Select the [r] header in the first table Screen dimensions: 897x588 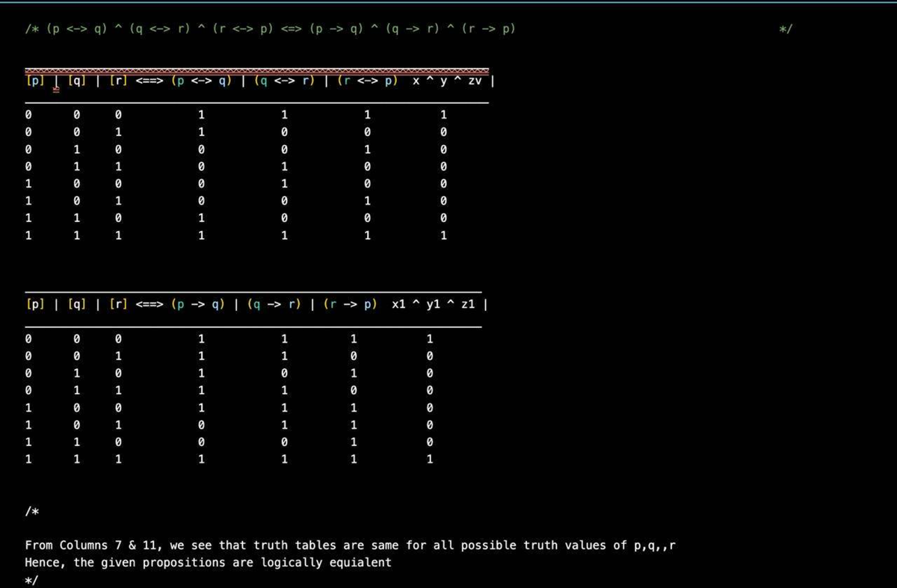pos(118,81)
